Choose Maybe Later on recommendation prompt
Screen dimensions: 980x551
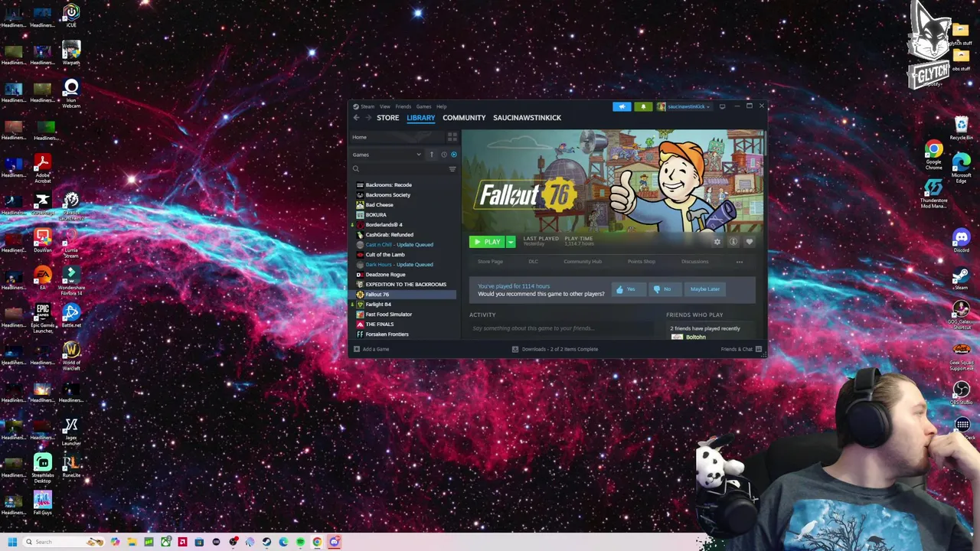[x=704, y=289]
